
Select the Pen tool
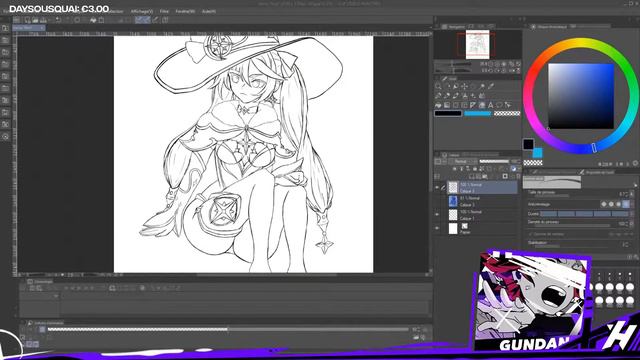click(438, 96)
